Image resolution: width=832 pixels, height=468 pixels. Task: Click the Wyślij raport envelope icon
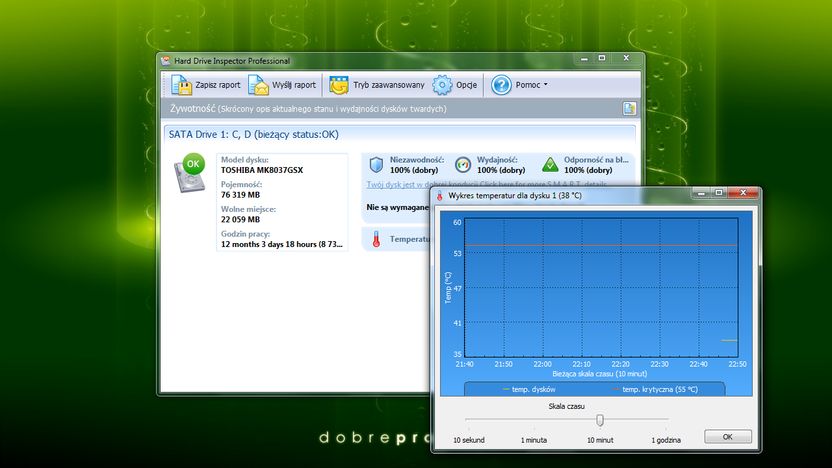258,85
